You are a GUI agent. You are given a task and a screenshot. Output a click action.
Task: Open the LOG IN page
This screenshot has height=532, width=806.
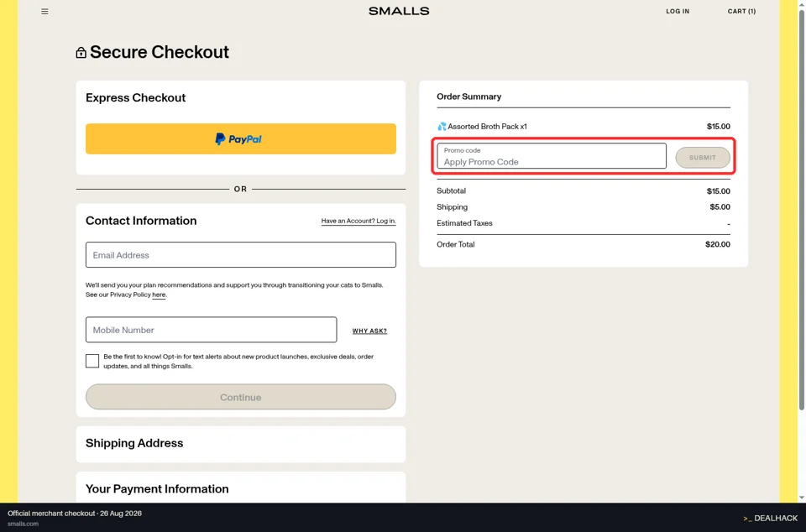point(678,11)
